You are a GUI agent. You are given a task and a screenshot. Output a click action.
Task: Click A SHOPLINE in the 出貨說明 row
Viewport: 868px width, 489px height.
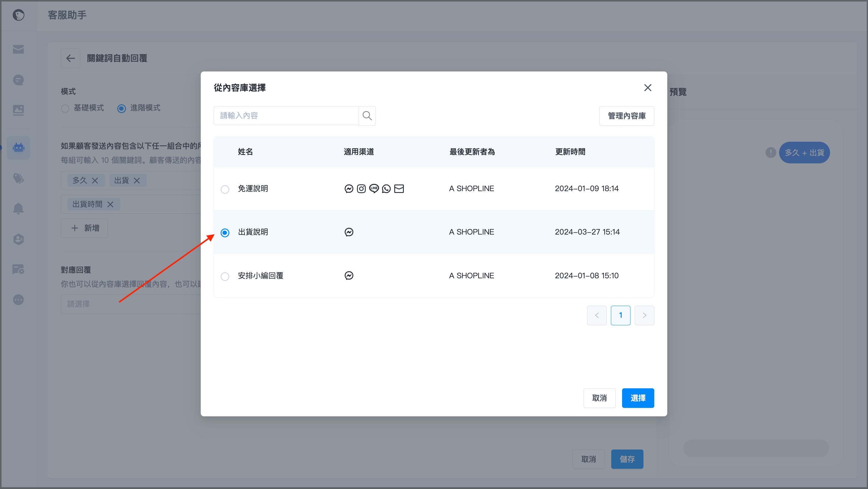(x=471, y=232)
